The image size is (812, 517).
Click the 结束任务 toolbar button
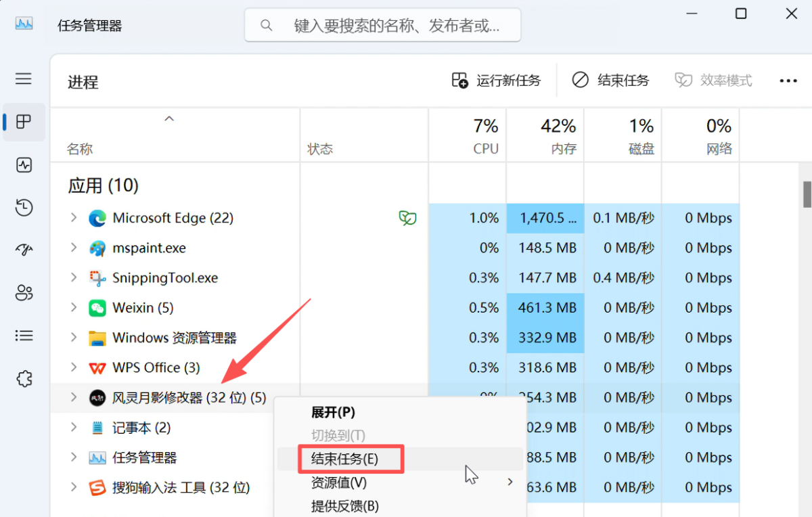(610, 81)
